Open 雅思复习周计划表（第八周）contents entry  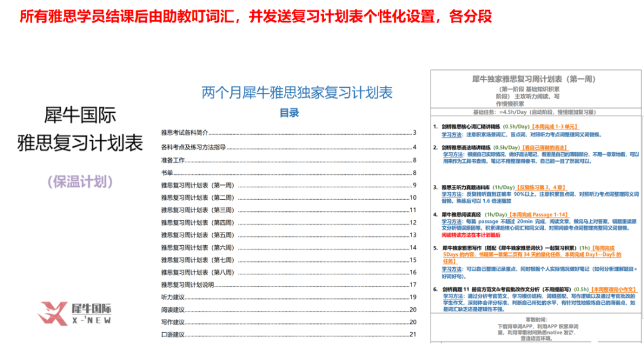point(289,273)
